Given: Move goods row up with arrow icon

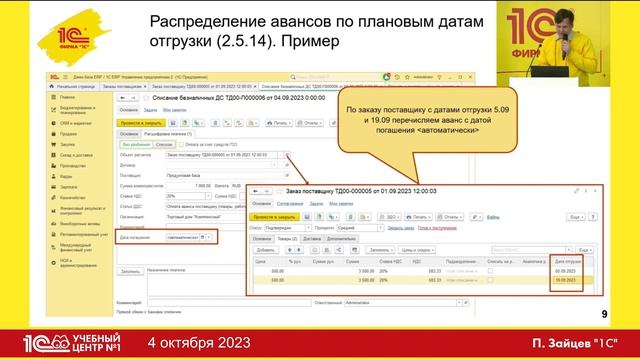Looking at the screenshot, I should [x=289, y=250].
